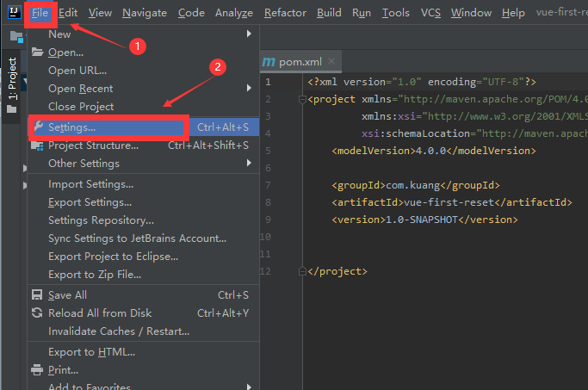The image size is (588, 390).
Task: Select Export Settings... menu entry
Action: click(x=143, y=202)
